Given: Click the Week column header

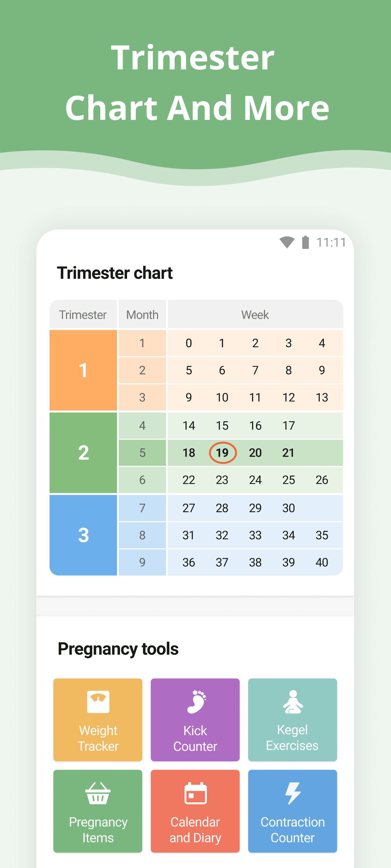Looking at the screenshot, I should [255, 315].
